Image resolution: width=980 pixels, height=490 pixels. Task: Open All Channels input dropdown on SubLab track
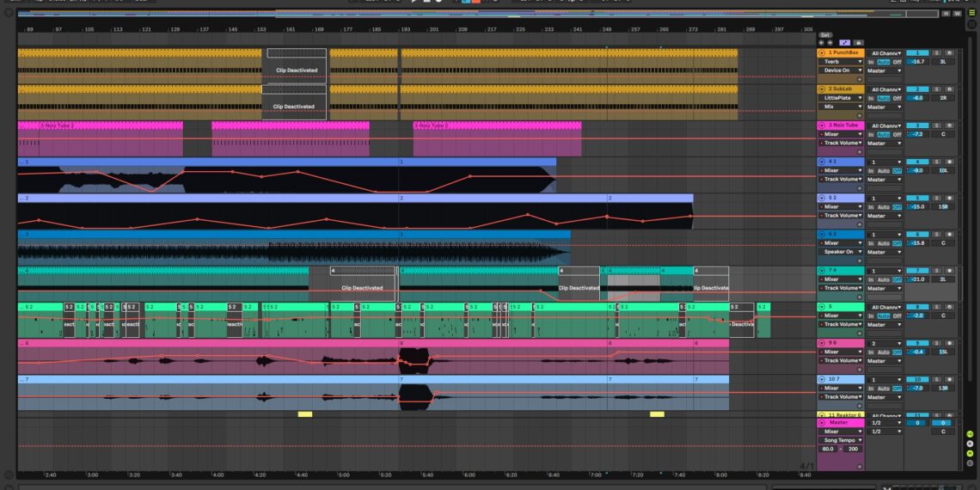886,89
